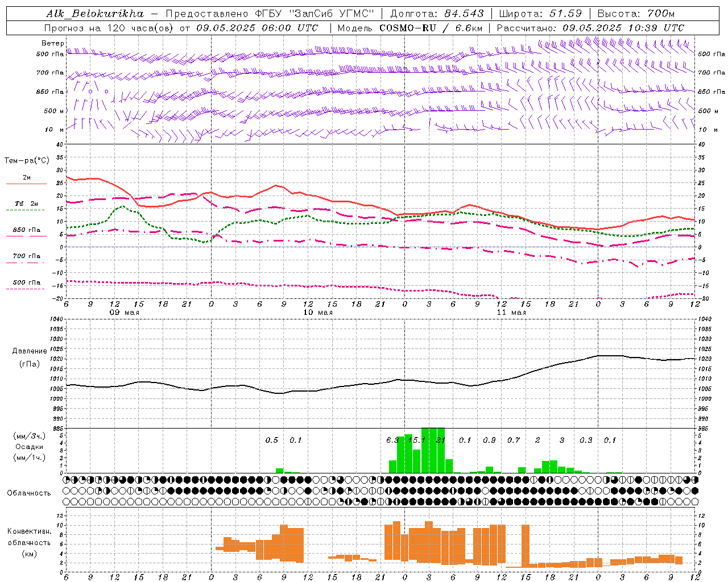
Task: Click the (мм/3ч.) units label
Action: click(x=30, y=436)
